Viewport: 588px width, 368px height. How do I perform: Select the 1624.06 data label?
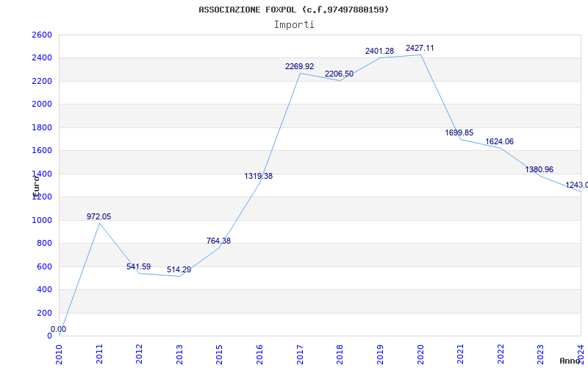tap(500, 141)
